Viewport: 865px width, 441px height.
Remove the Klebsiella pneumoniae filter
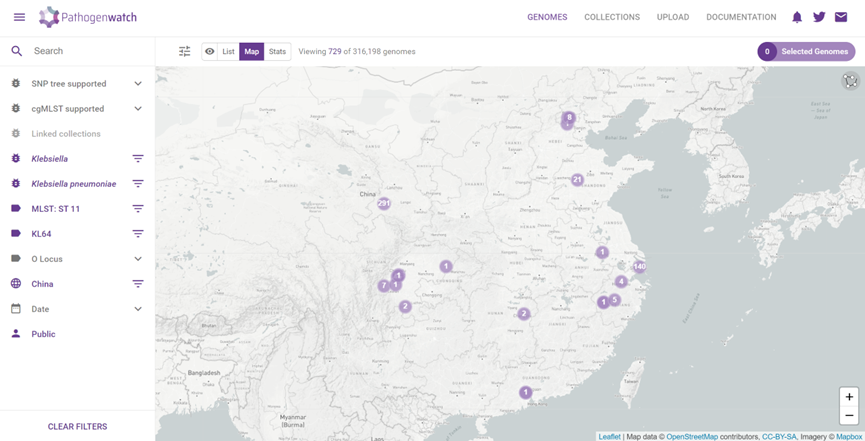pos(138,184)
